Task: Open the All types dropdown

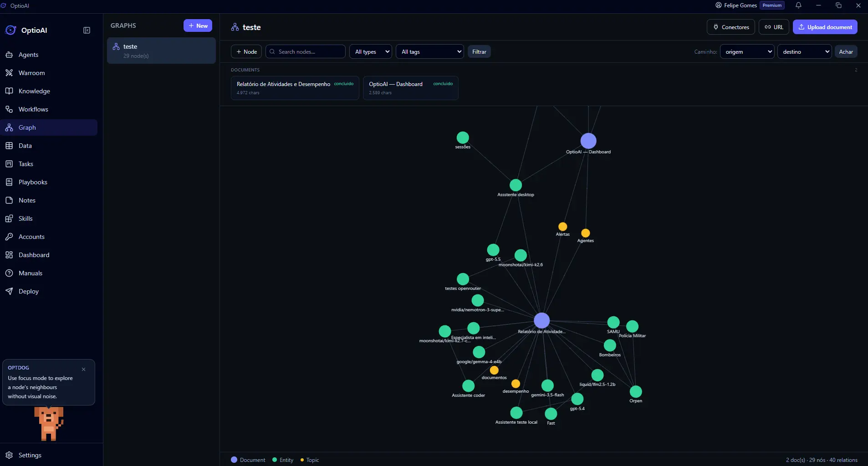Action: [x=371, y=51]
